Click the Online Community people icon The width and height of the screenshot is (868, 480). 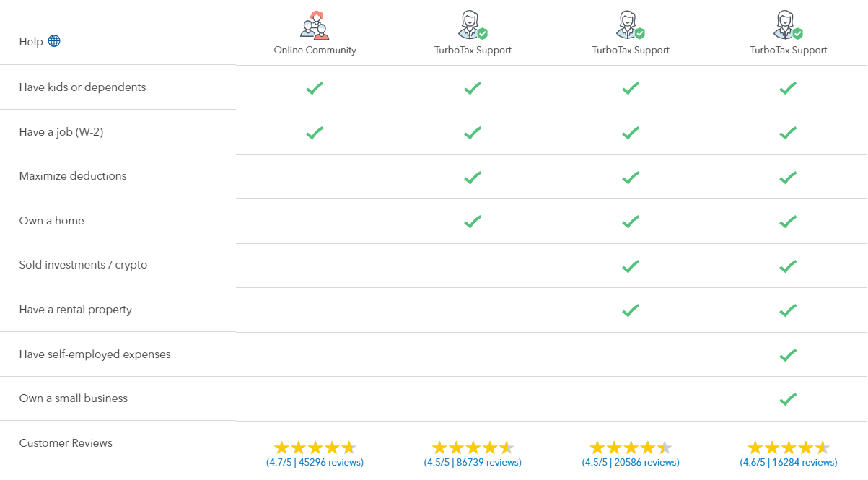315,26
